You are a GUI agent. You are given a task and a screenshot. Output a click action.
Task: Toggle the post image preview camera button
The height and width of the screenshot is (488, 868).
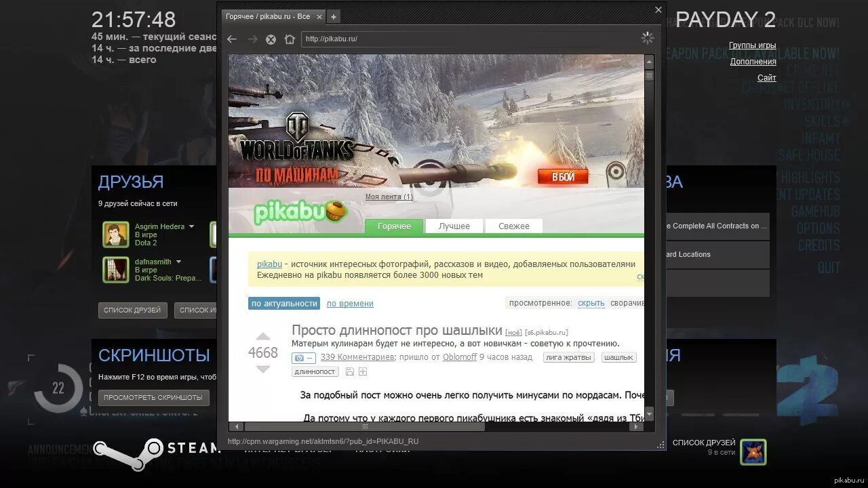(304, 358)
